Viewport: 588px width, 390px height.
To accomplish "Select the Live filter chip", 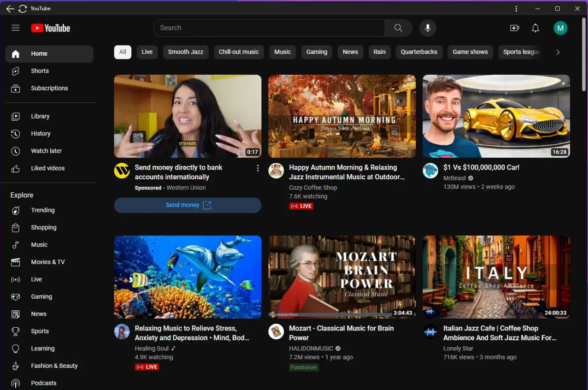I will 147,52.
